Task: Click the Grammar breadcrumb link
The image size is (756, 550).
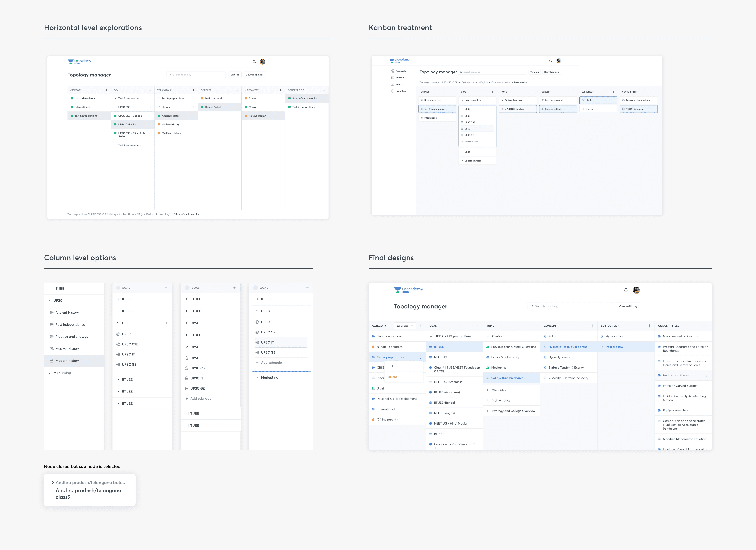Action: point(496,82)
